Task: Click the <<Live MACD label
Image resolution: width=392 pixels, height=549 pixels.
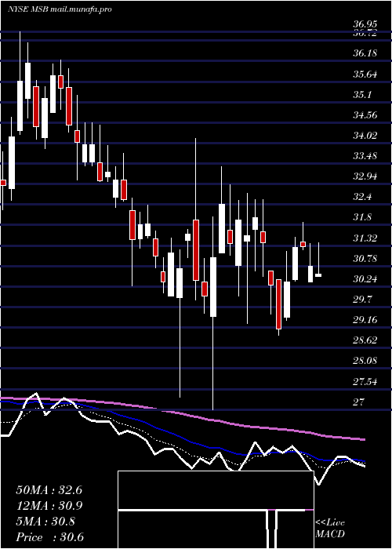Action: 330,529
